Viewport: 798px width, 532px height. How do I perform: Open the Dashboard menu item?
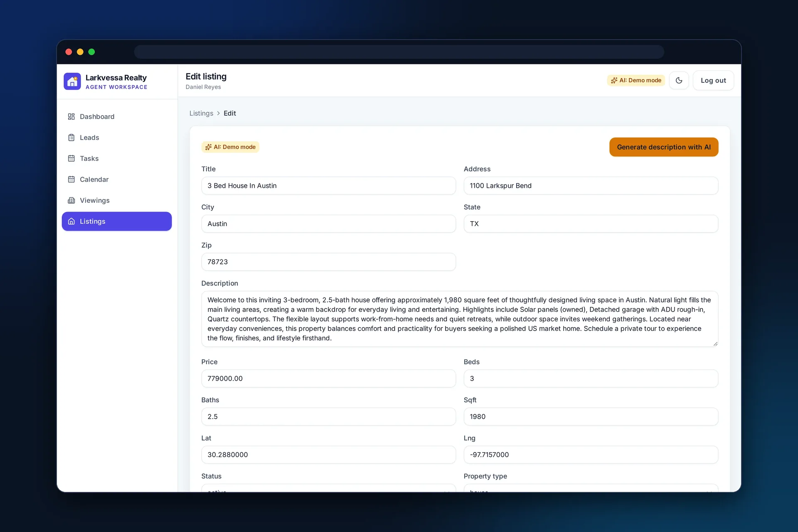pos(117,117)
